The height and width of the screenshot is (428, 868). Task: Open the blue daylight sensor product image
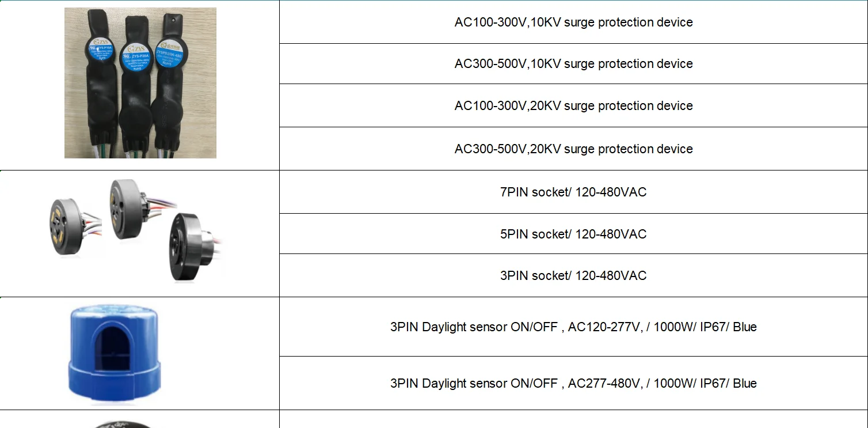[114, 353]
